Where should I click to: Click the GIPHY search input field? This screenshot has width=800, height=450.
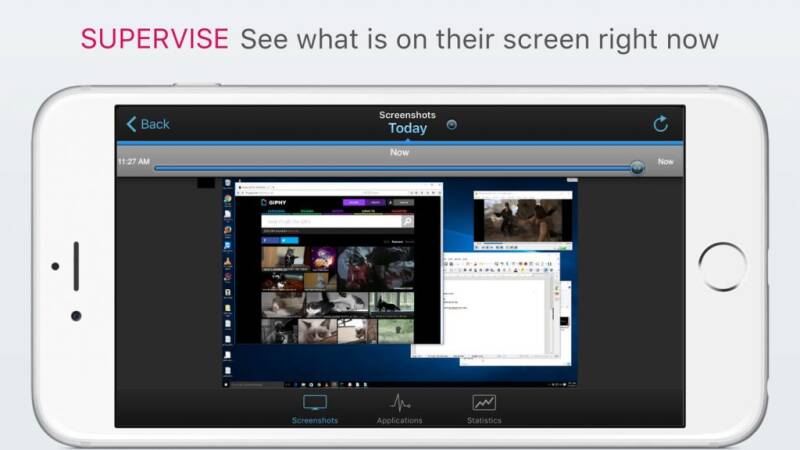[x=332, y=221]
